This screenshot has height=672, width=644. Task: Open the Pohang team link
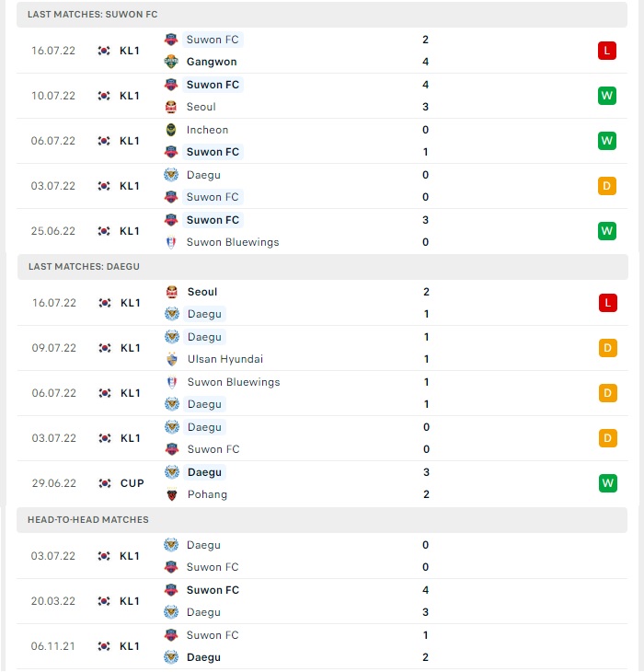pyautogui.click(x=207, y=494)
